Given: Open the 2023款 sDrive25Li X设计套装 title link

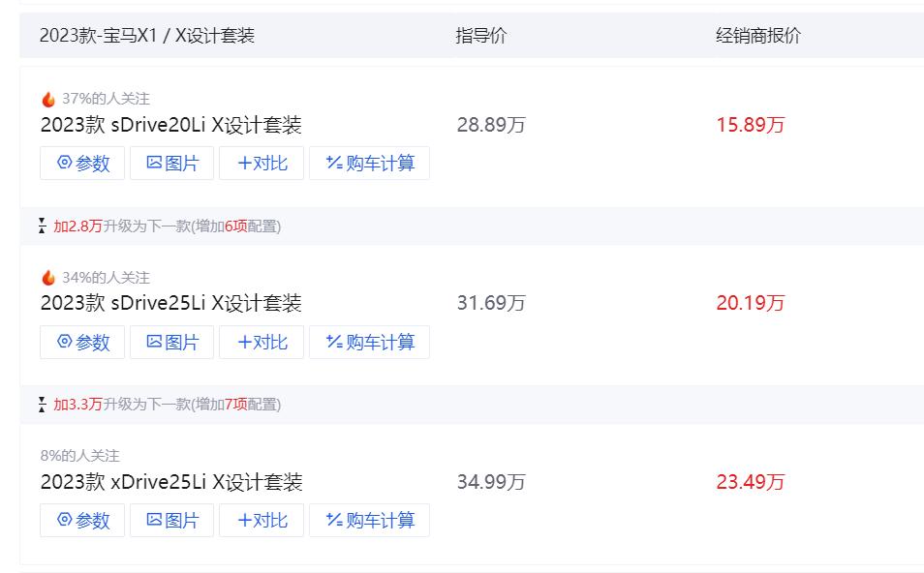Looking at the screenshot, I should click(x=171, y=303).
